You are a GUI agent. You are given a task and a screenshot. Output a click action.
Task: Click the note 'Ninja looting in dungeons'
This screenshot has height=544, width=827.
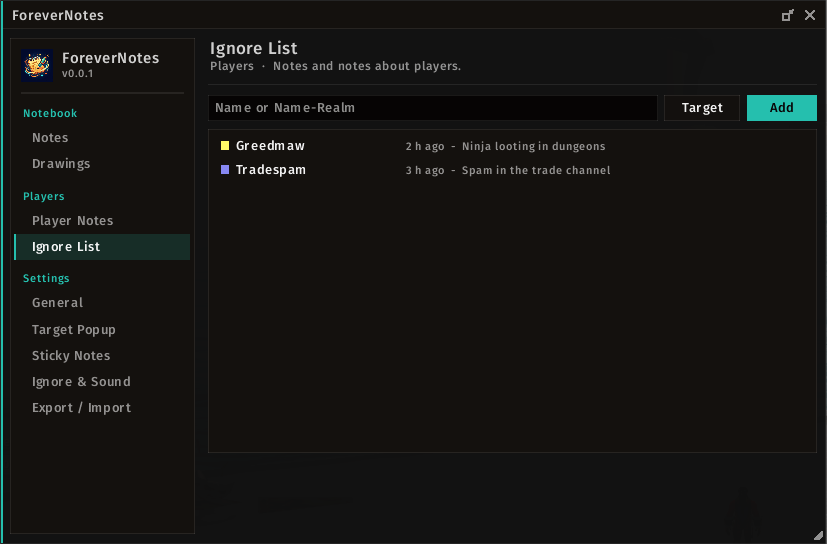(534, 146)
